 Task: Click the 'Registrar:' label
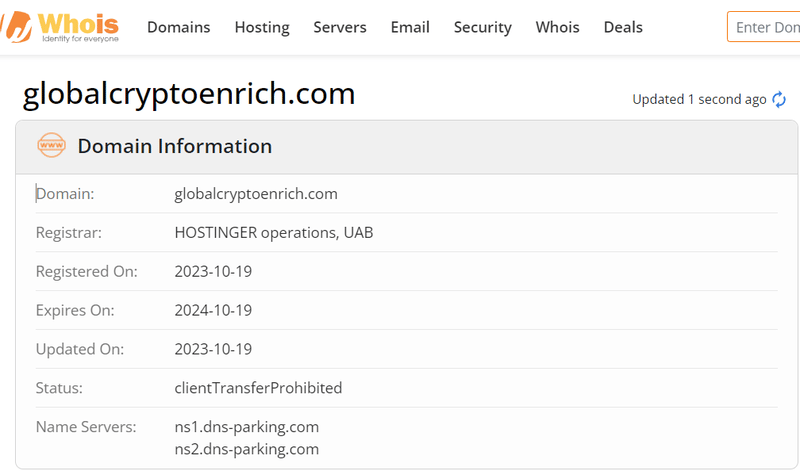click(68, 233)
